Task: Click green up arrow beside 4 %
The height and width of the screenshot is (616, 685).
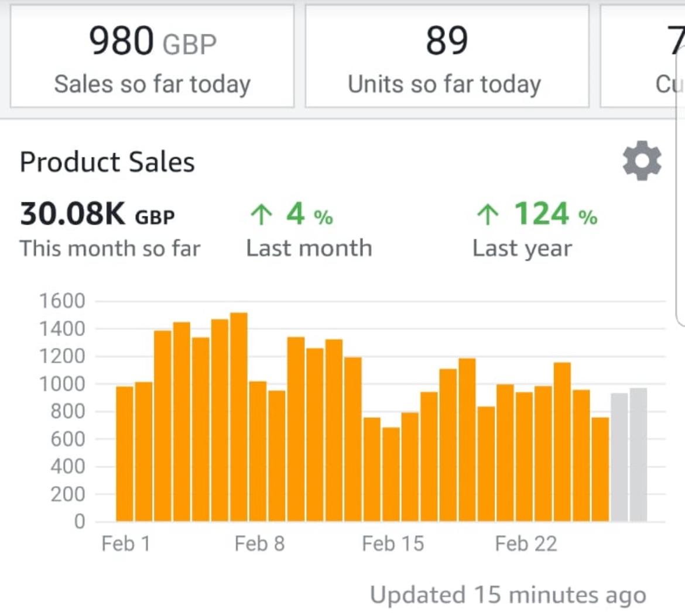Action: point(261,214)
